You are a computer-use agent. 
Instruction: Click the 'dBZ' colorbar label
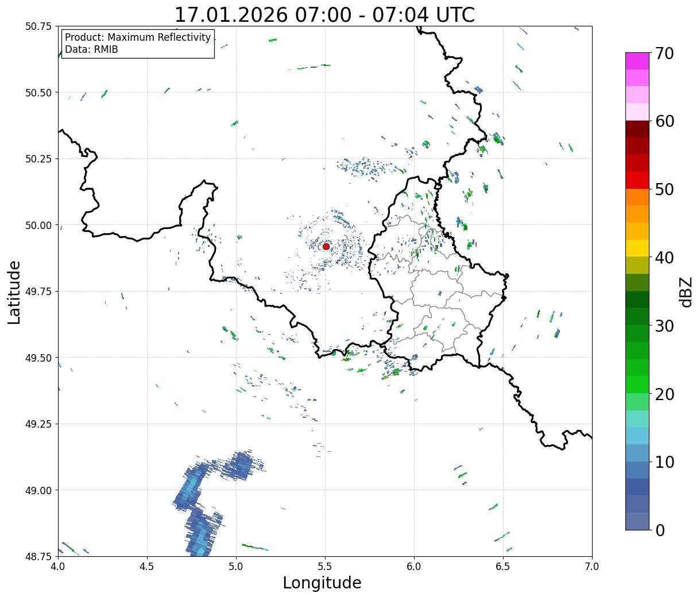[686, 292]
